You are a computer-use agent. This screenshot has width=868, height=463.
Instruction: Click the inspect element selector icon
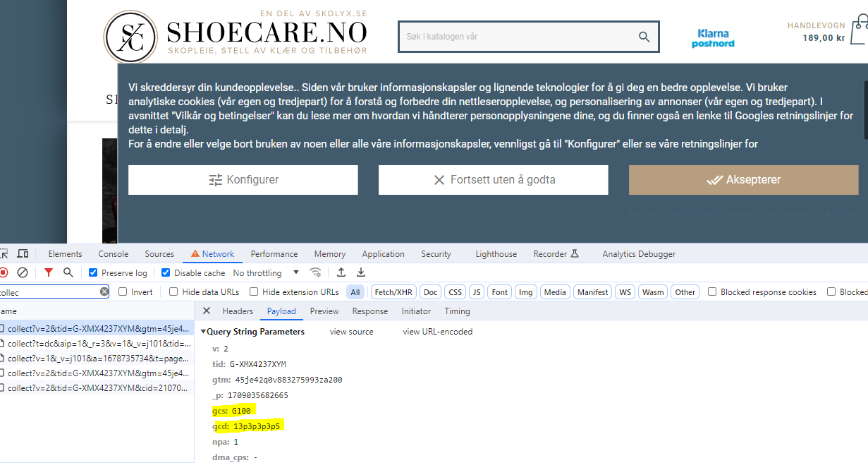pyautogui.click(x=4, y=254)
